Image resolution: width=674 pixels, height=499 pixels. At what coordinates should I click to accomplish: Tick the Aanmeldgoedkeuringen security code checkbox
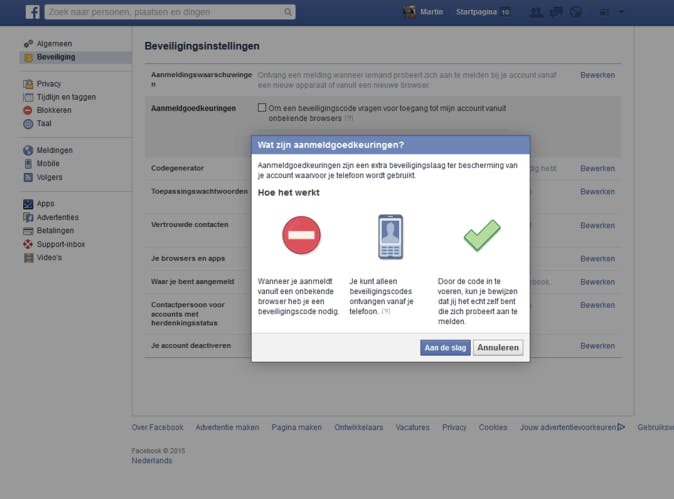click(x=262, y=107)
